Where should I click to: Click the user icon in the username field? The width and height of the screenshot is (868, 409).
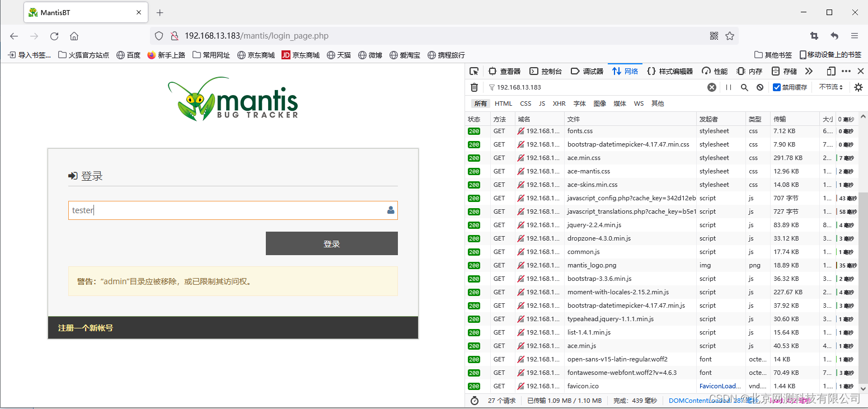point(391,210)
